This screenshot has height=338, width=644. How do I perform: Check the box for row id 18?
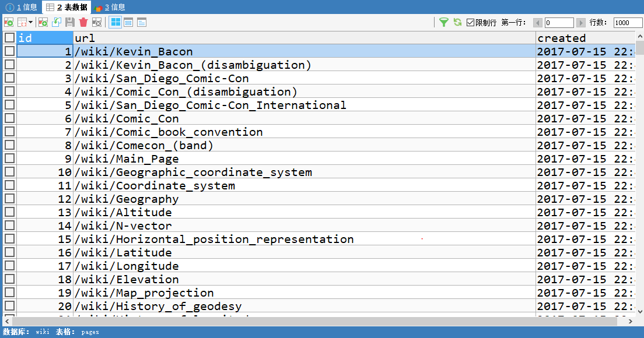click(9, 279)
